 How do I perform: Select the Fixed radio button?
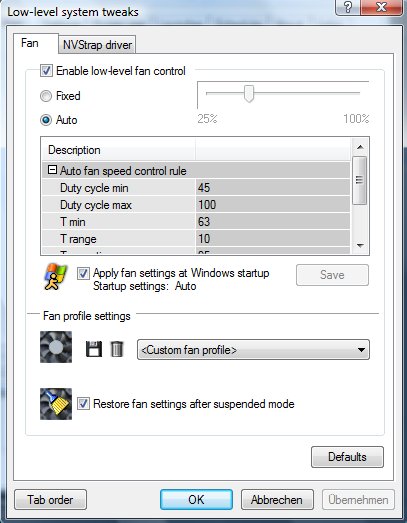click(46, 96)
